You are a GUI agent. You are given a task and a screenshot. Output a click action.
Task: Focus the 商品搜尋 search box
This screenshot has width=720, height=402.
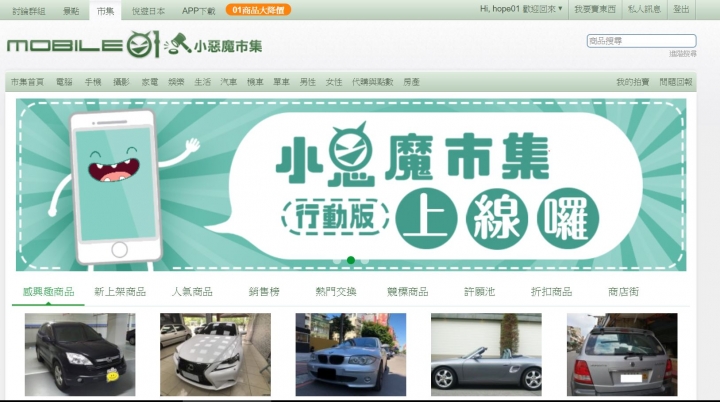pyautogui.click(x=641, y=41)
